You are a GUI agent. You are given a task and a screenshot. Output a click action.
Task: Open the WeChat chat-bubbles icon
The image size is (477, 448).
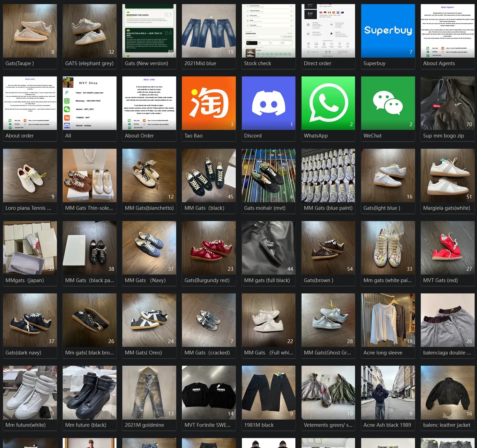tap(388, 103)
